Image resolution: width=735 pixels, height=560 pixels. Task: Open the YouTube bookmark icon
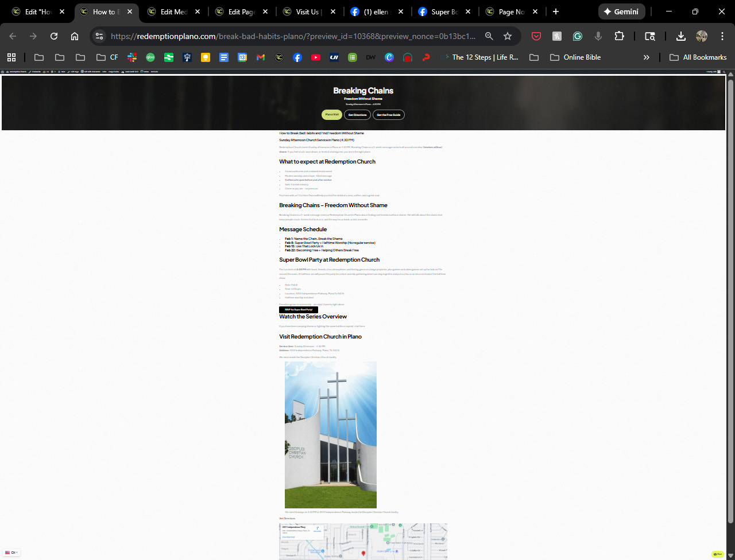pyautogui.click(x=316, y=57)
